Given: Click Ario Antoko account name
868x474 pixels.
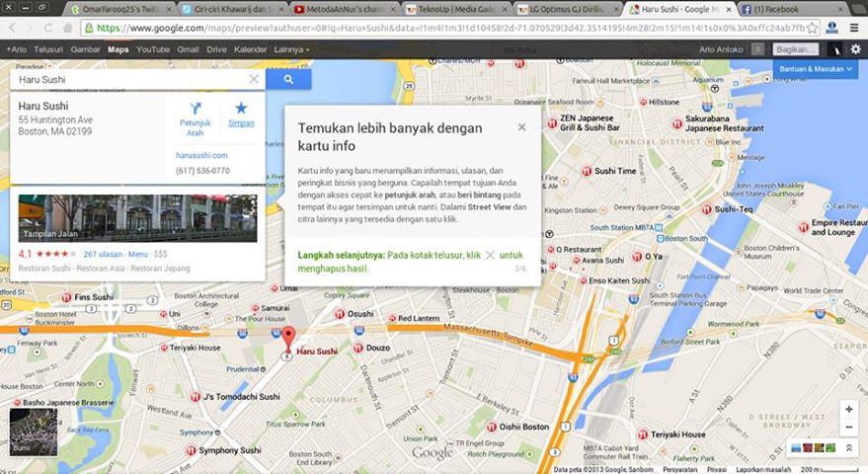Looking at the screenshot, I should 721,49.
